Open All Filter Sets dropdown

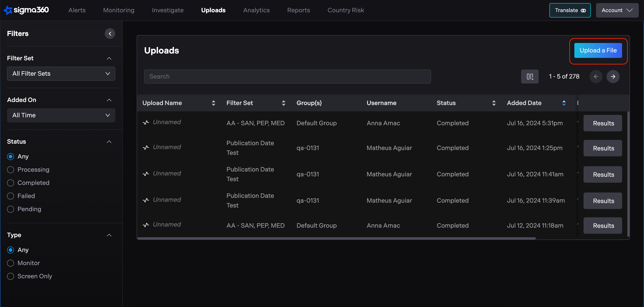tap(61, 73)
